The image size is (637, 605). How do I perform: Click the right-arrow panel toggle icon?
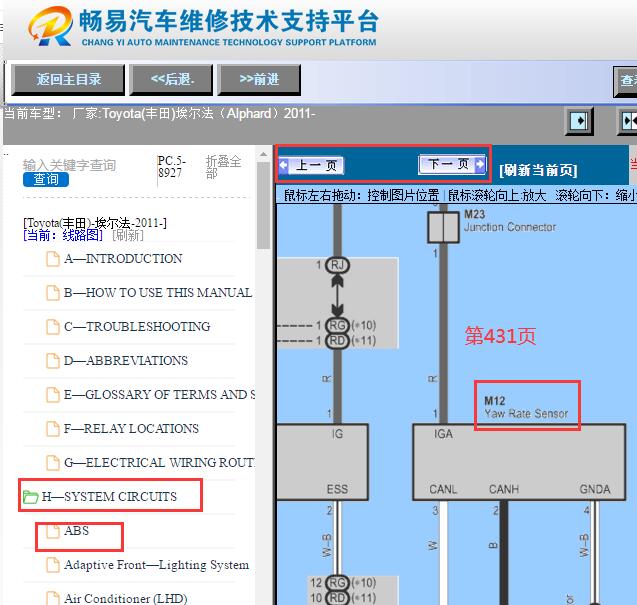(x=579, y=121)
